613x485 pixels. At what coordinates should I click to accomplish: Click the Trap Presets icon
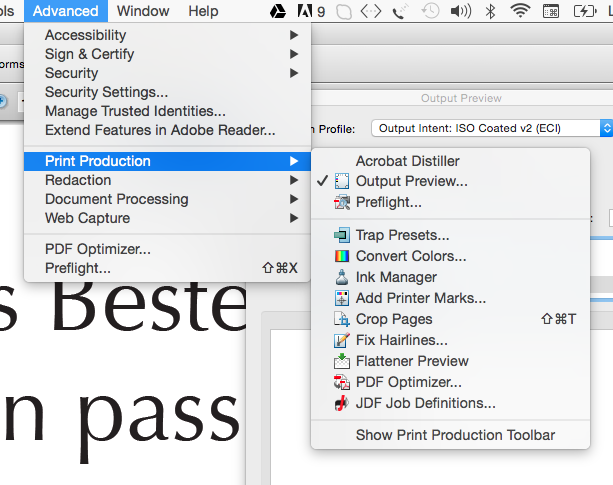342,235
